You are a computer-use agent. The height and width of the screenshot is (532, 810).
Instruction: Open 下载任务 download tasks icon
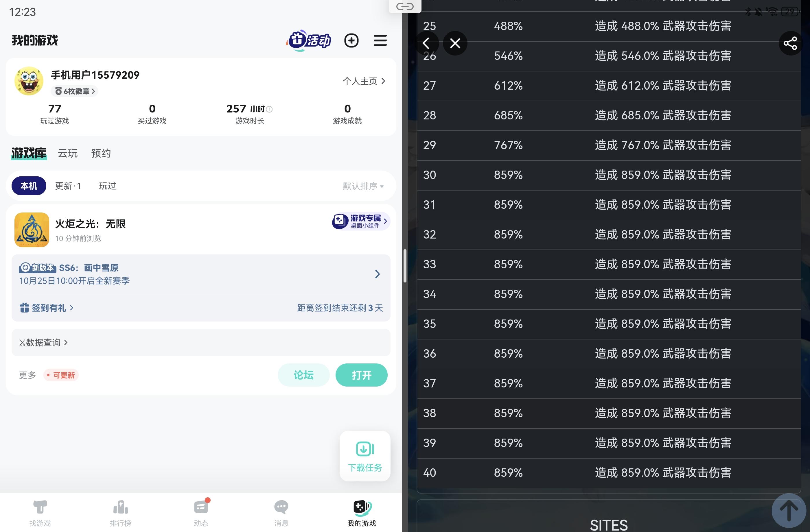coord(365,456)
